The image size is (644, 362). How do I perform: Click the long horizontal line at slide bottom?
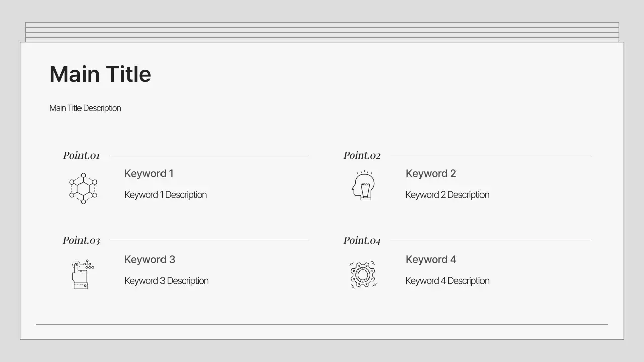click(x=321, y=324)
